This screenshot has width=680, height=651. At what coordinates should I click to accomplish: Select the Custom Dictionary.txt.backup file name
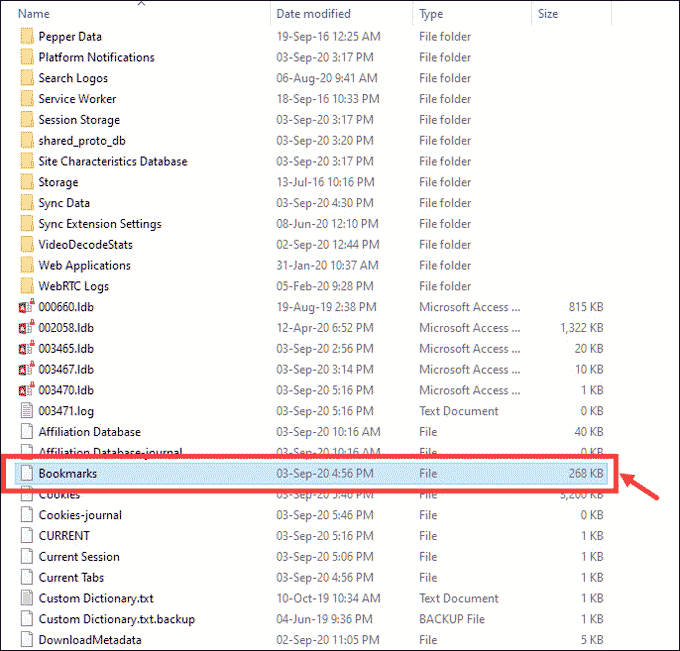117,619
